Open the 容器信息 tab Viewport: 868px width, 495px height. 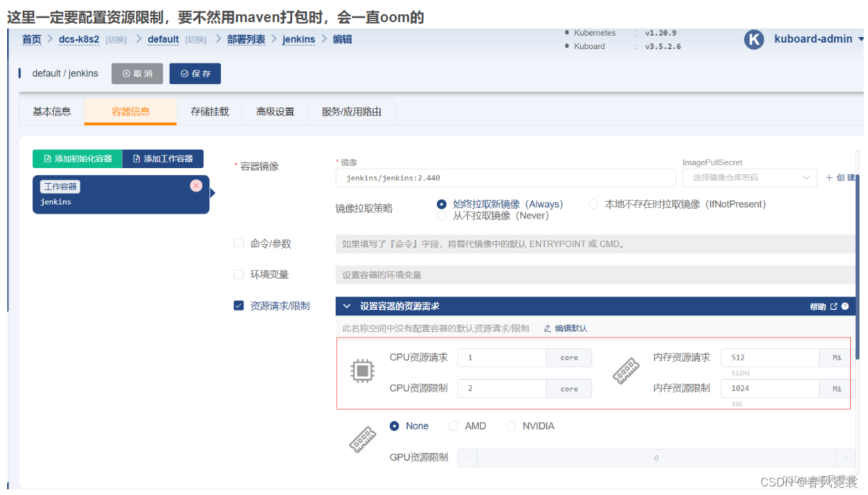pos(130,112)
